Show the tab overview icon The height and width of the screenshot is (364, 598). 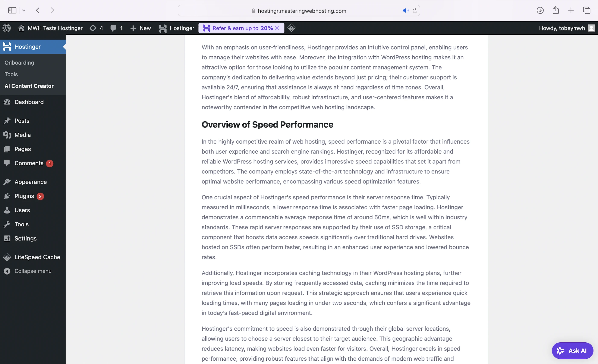pos(586,10)
